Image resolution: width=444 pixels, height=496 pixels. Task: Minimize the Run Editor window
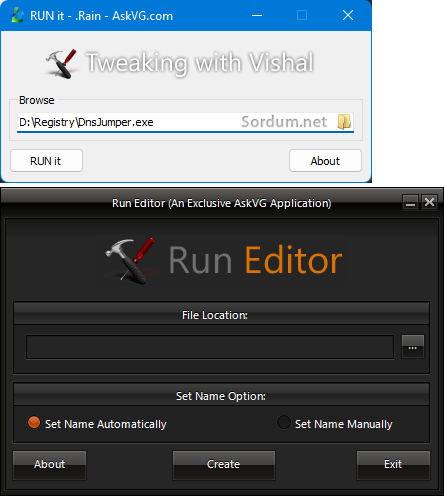pyautogui.click(x=410, y=202)
